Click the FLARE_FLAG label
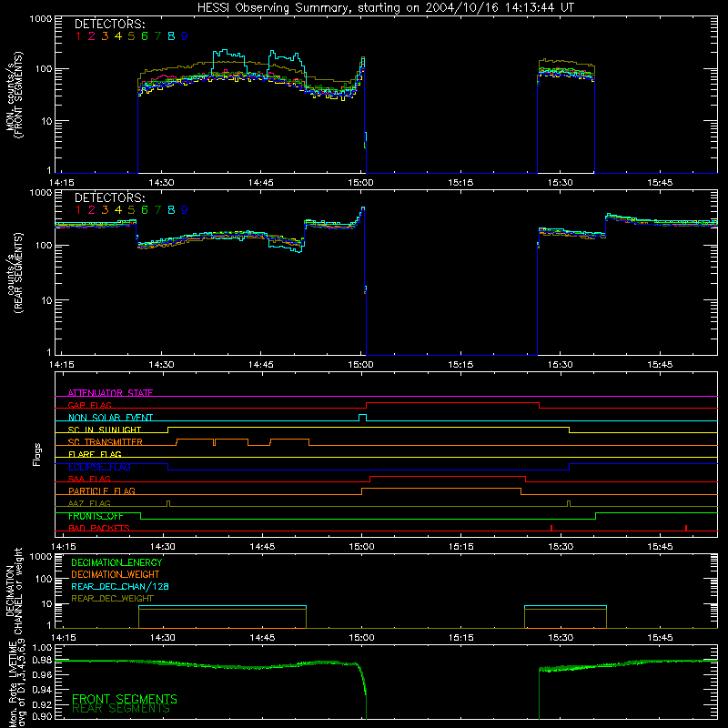Screen dimensions: 728x728 coord(95,454)
